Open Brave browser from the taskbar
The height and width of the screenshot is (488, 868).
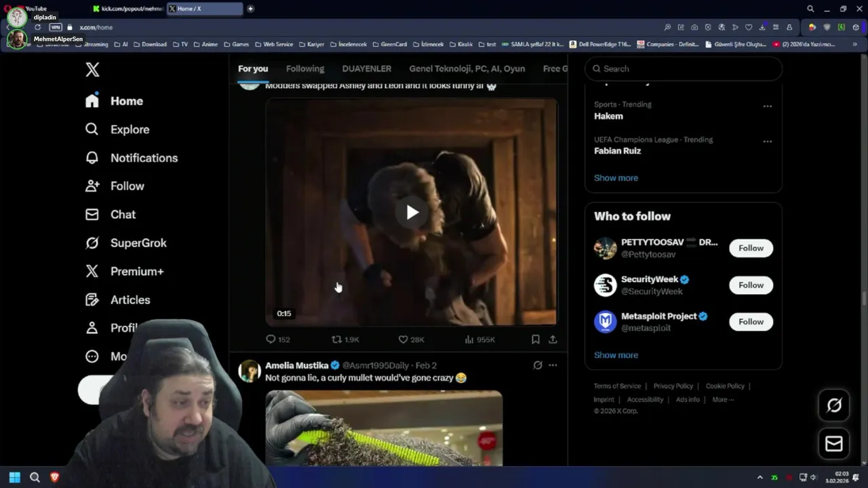(x=55, y=477)
